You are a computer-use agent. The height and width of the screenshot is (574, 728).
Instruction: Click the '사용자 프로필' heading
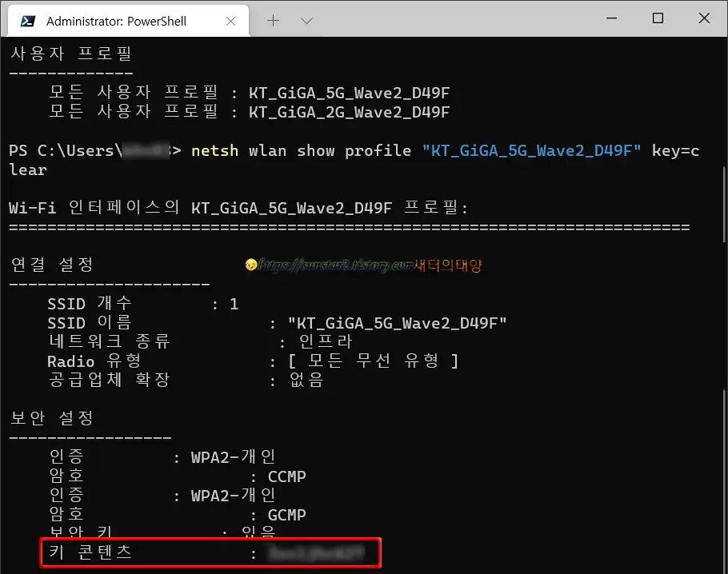(x=71, y=54)
